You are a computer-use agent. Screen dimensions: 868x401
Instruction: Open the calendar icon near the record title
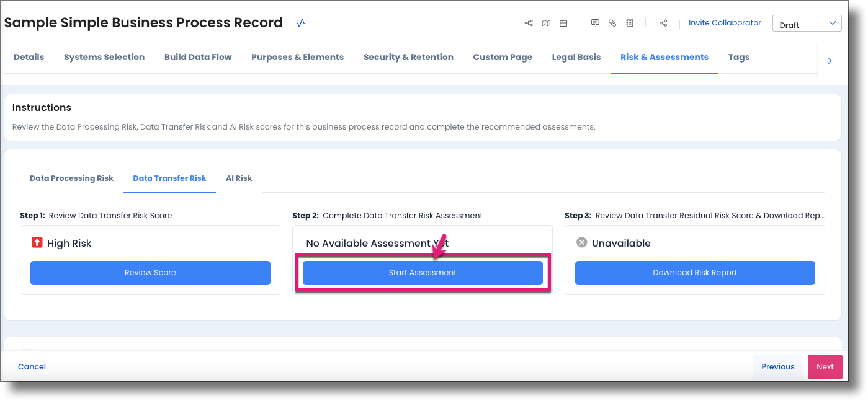563,22
